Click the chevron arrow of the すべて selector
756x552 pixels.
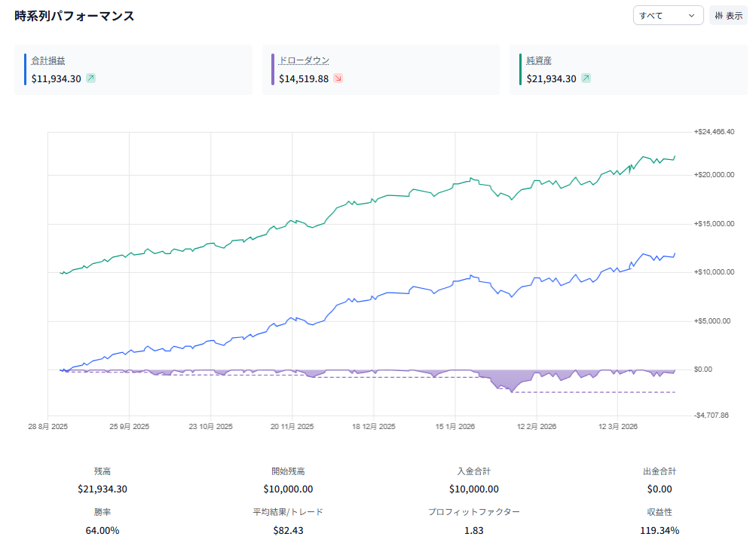[691, 16]
